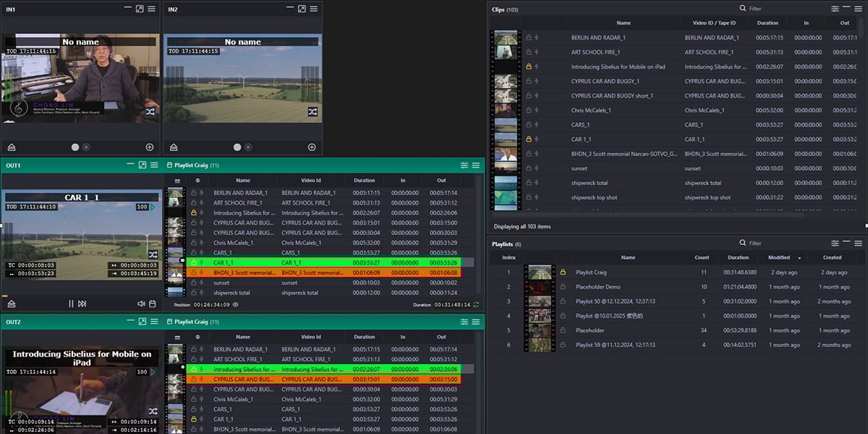Select Playlist 50 @12.12.2024 row

(677, 302)
